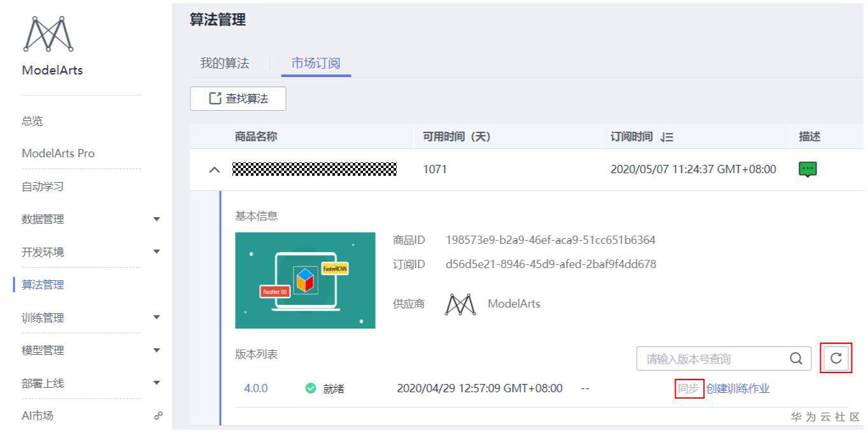
Task: Click the magnifier search icon in the version query box
Action: pos(796,358)
